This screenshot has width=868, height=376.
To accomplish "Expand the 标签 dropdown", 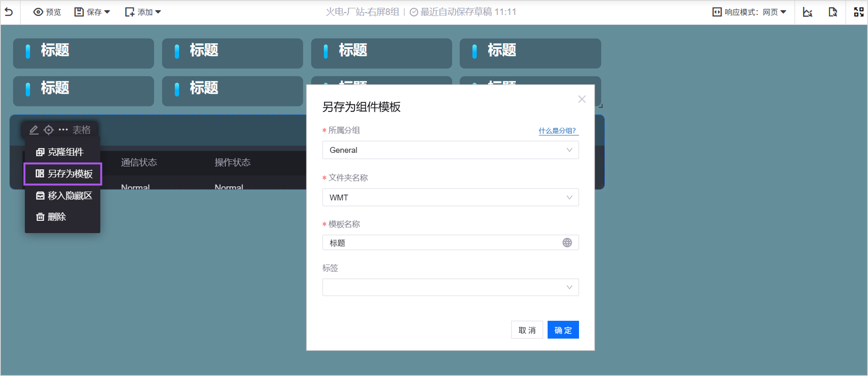I will point(451,287).
